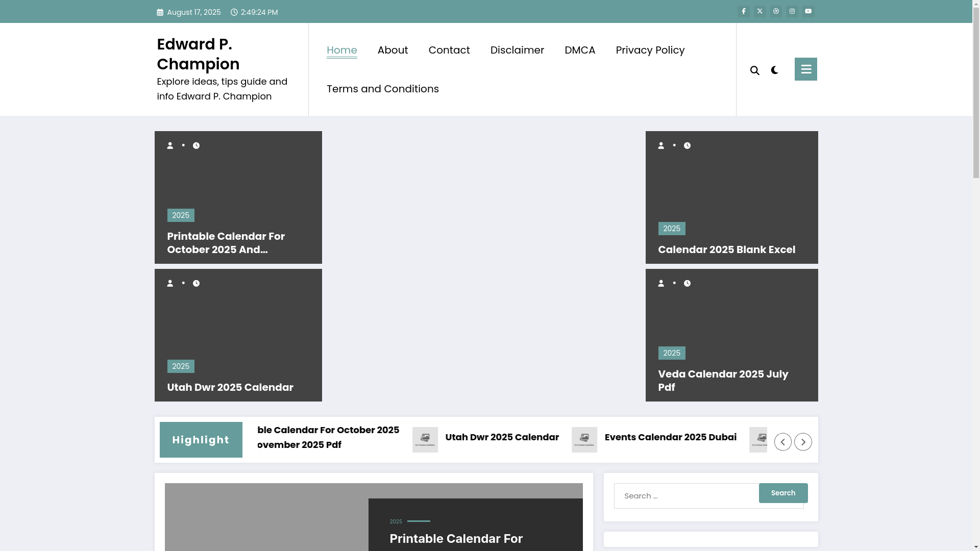Open Calendar 2025 Blank Excel post

pyautogui.click(x=726, y=249)
